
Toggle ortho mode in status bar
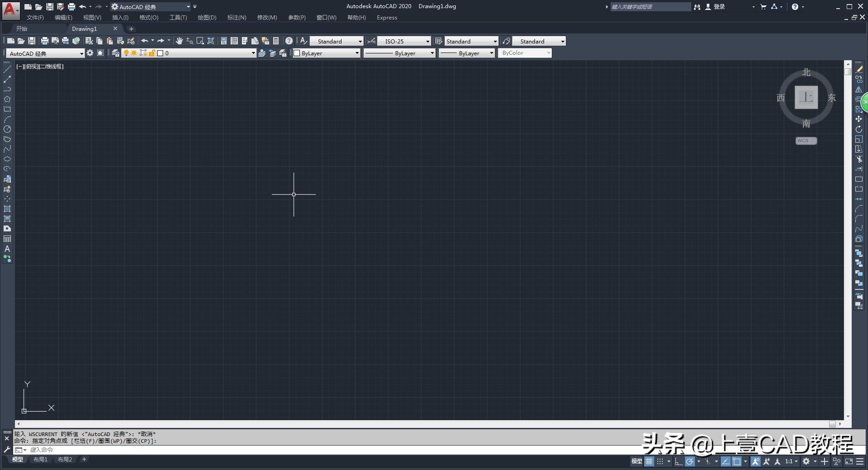[678, 461]
